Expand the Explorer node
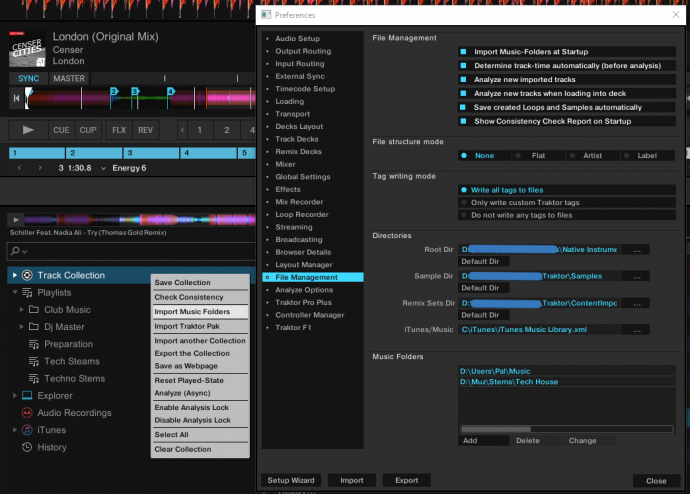 15,395
